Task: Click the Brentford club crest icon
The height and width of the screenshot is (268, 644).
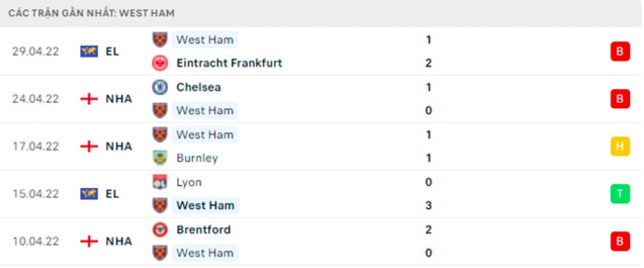Action: click(160, 230)
